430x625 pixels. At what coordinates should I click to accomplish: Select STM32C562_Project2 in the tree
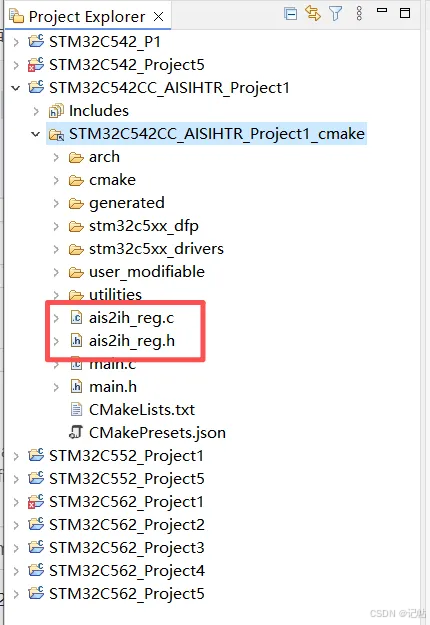click(127, 525)
